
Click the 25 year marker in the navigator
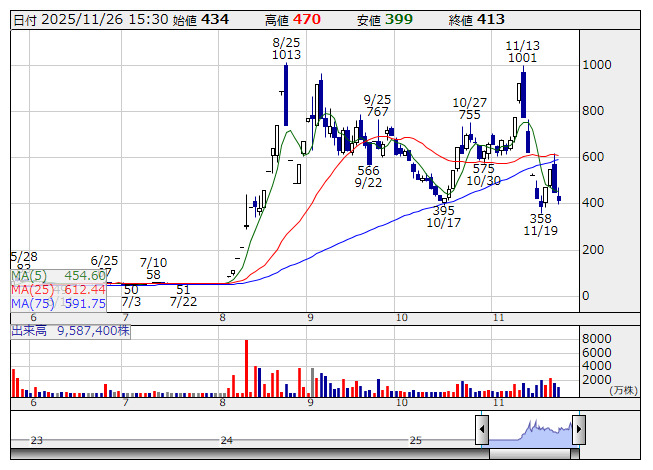tap(416, 440)
